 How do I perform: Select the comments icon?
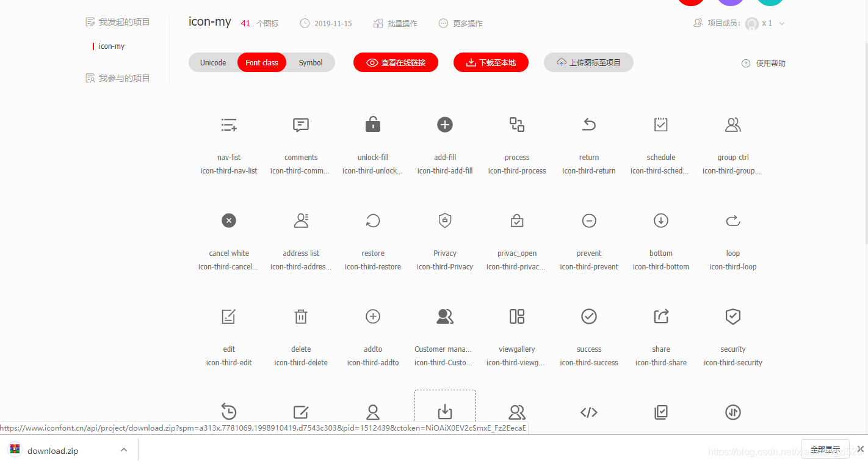[301, 125]
